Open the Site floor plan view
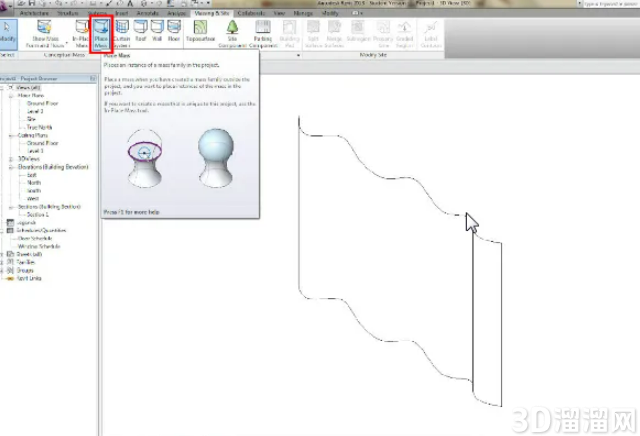 31,119
